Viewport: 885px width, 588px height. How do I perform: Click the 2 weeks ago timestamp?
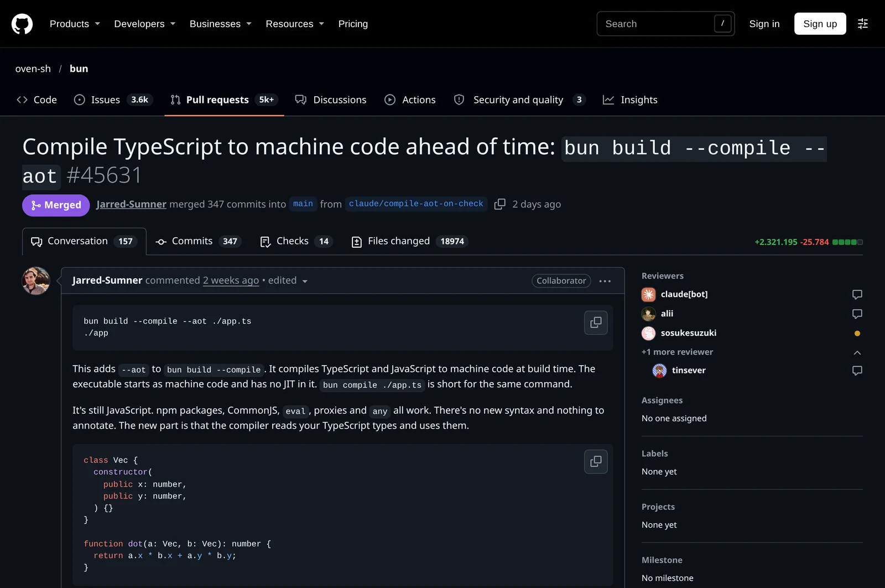click(231, 280)
